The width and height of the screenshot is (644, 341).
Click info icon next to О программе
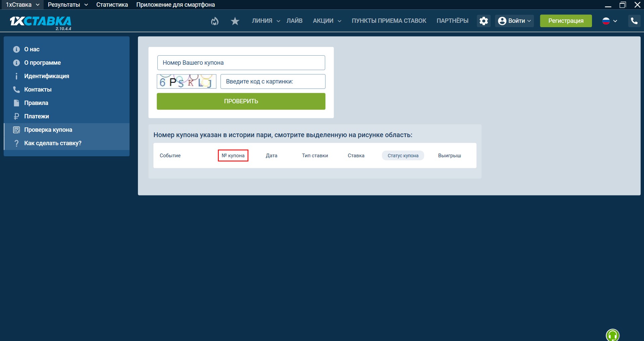pyautogui.click(x=16, y=63)
